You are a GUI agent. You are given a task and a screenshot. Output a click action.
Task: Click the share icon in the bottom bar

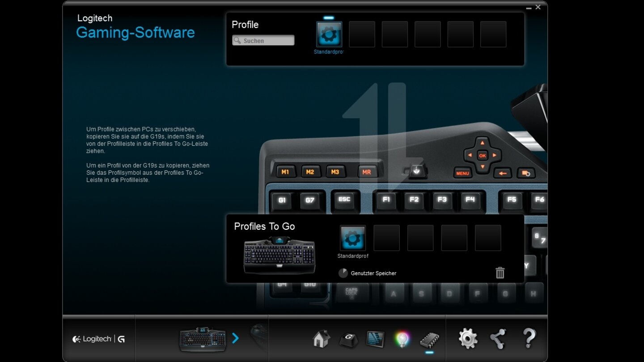tap(498, 339)
